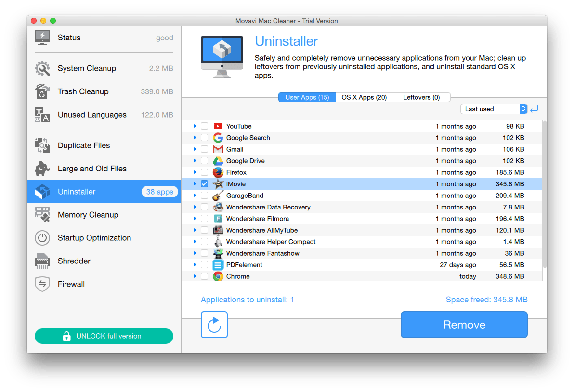
Task: Switch to the Leftovers (0) tab
Action: pos(421,97)
